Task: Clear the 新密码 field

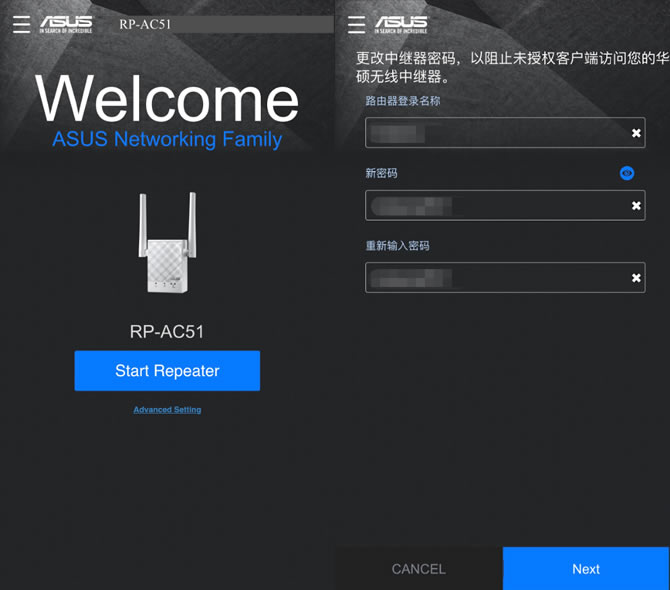Action: coord(636,205)
